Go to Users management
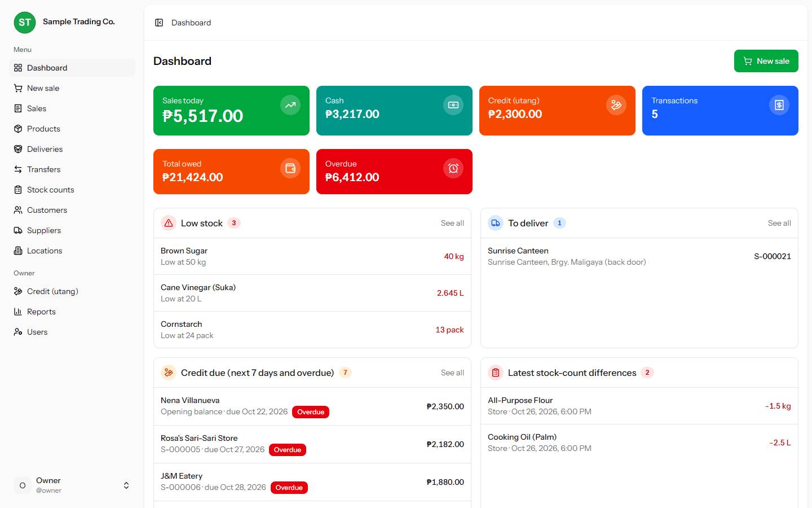 (x=72, y=332)
